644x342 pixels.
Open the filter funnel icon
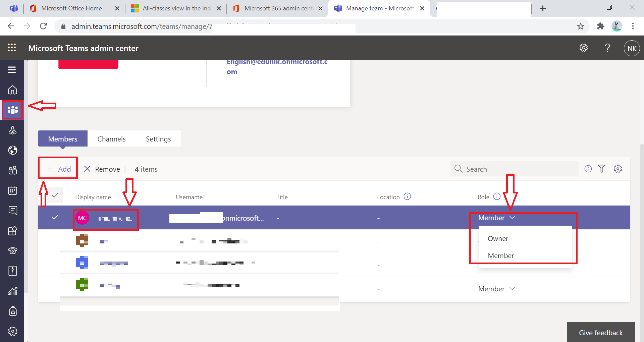pos(602,169)
